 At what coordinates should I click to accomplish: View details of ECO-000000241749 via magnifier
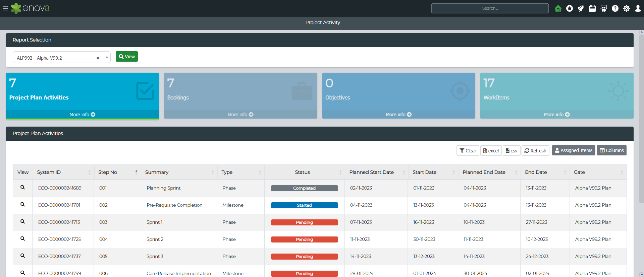click(22, 273)
